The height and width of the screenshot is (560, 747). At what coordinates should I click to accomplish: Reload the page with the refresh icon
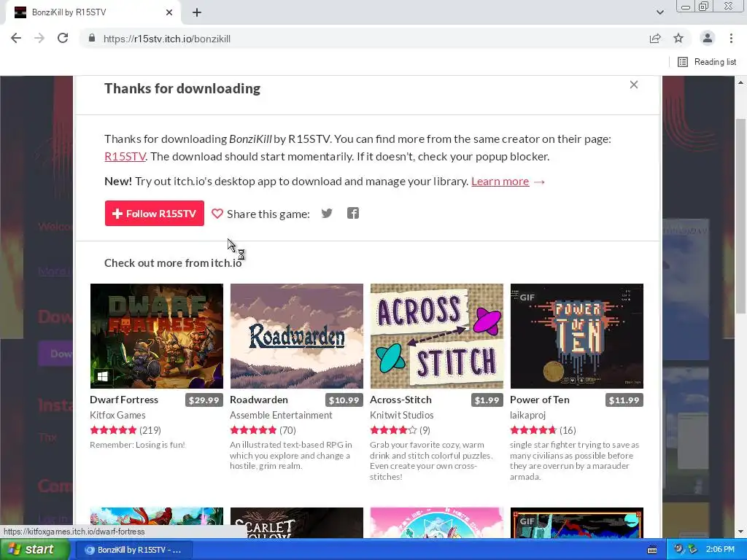click(63, 38)
